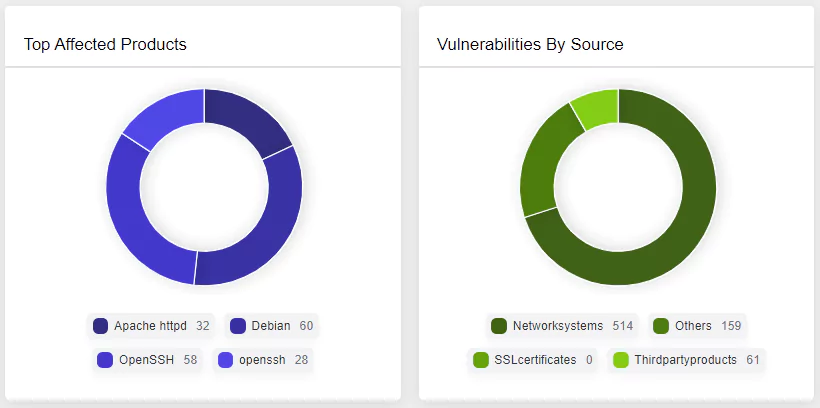
Task: Click the lowercase openssh legend swatch
Action: 225,360
